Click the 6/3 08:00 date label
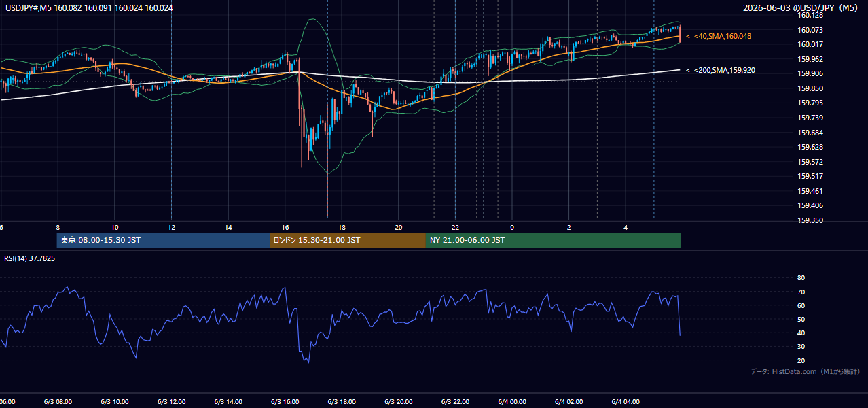Viewport: 868px width, 408px height. click(x=58, y=401)
